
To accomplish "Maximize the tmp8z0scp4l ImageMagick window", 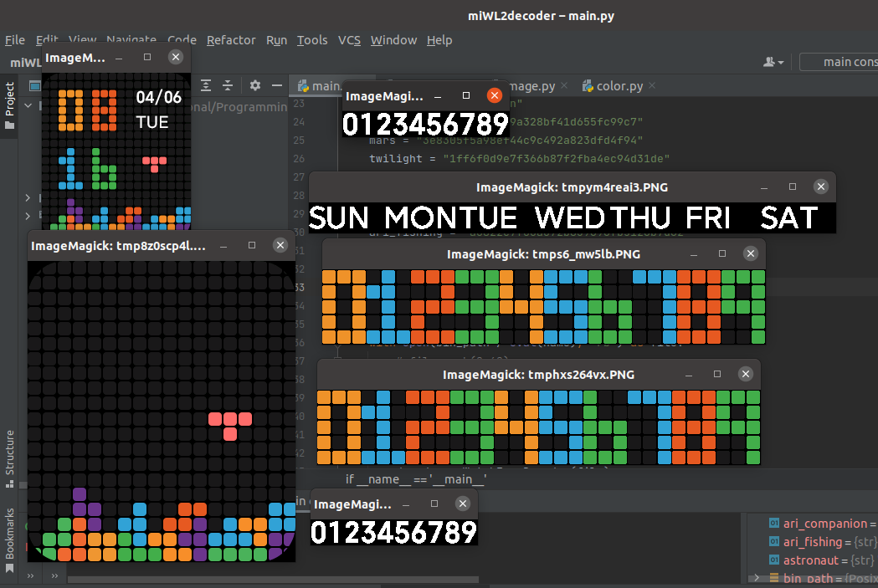I will pyautogui.click(x=251, y=245).
